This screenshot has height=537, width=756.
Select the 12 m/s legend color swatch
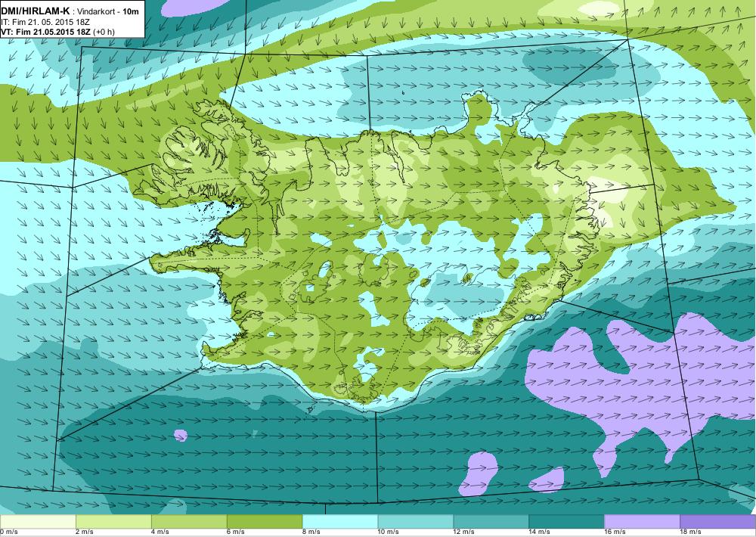491,522
